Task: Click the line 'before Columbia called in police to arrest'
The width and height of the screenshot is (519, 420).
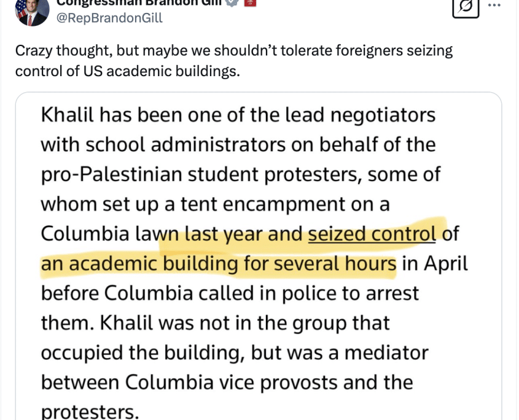Action: 230,294
